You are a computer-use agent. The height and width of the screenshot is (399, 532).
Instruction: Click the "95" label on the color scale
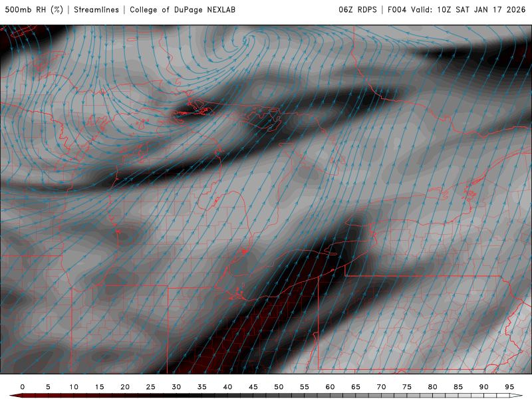pyautogui.click(x=509, y=387)
